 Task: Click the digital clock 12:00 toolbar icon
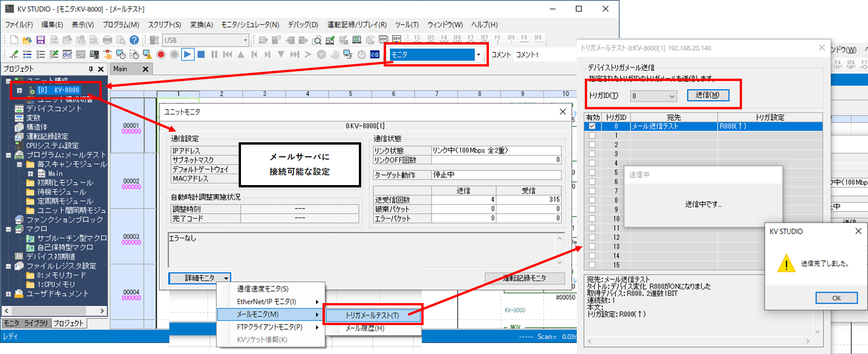(374, 54)
